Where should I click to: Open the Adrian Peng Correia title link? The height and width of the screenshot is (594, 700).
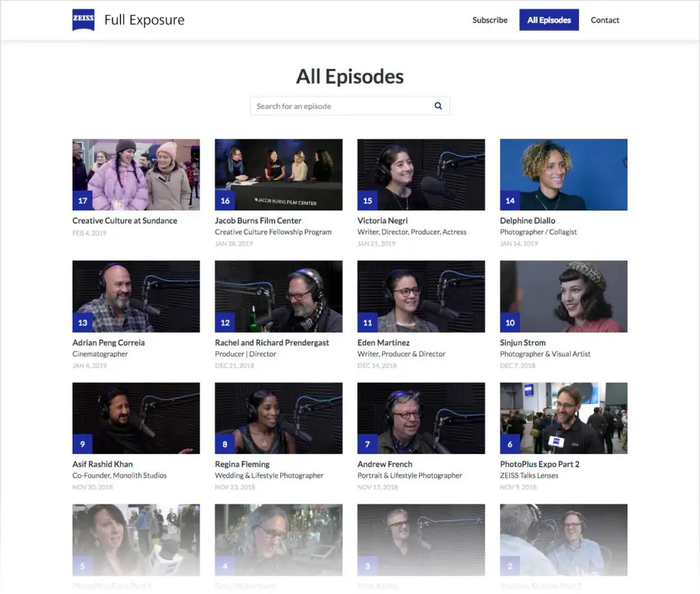coord(108,342)
